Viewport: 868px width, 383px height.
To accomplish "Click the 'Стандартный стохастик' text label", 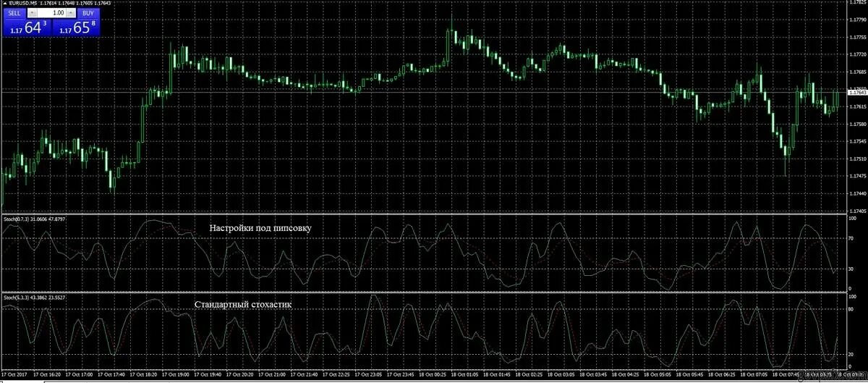I will pos(243,304).
